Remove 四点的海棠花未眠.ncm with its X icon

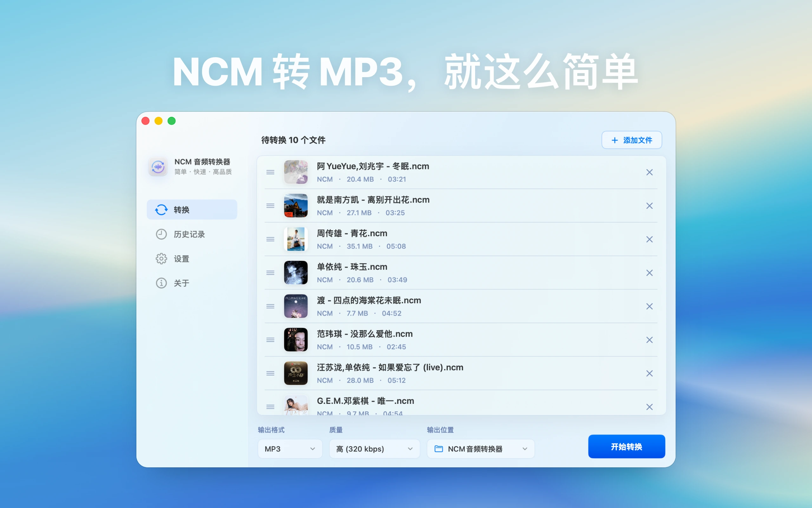(649, 306)
